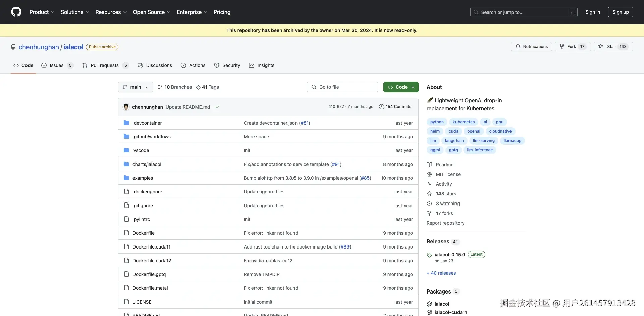Open the main branch dropdown
The height and width of the screenshot is (316, 644).
coord(136,87)
